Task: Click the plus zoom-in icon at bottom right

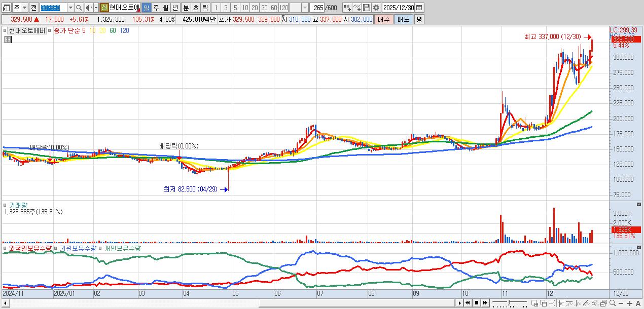Action: point(630,303)
